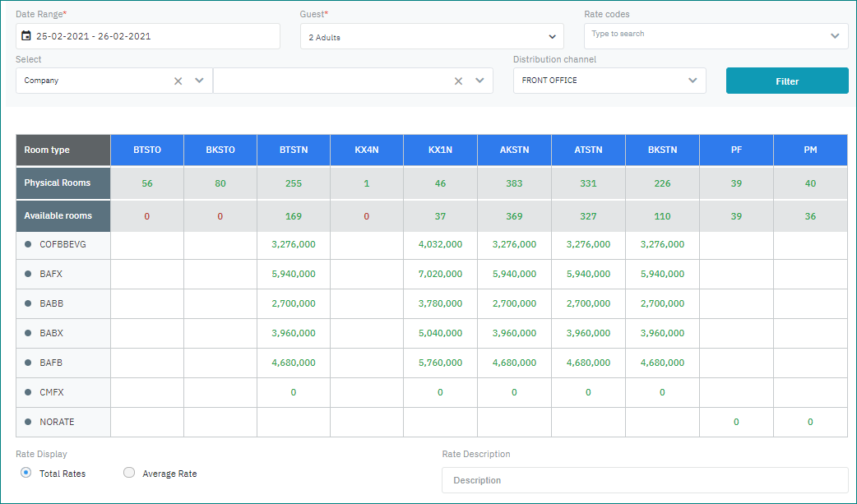
Task: Select the Total Rates radio button
Action: 26,473
